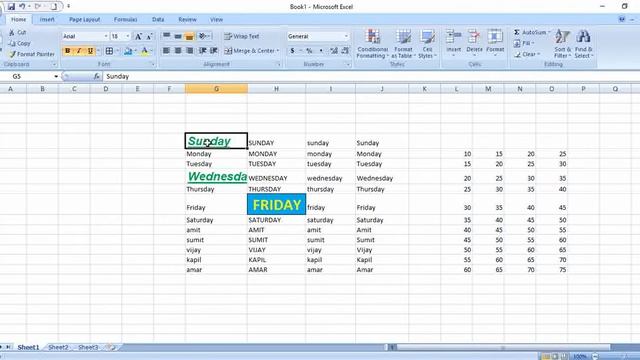
Task: Open Conditional Formatting menu
Action: (x=372, y=44)
